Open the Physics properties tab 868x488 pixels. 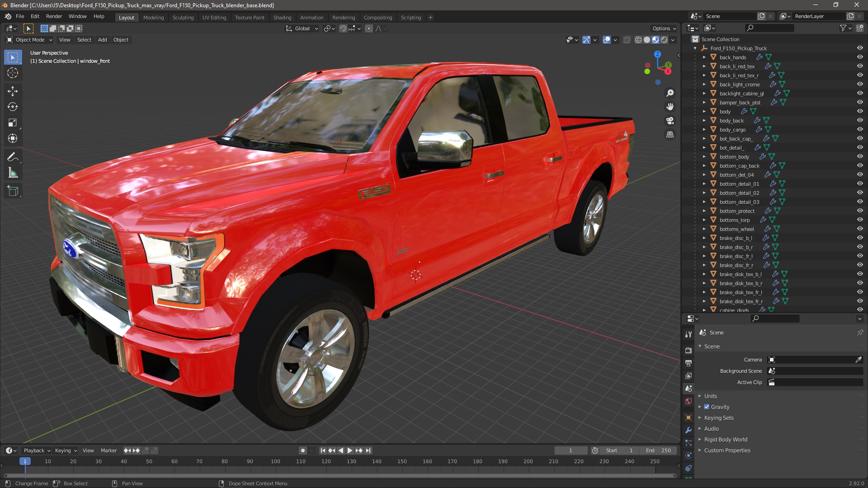click(x=689, y=455)
